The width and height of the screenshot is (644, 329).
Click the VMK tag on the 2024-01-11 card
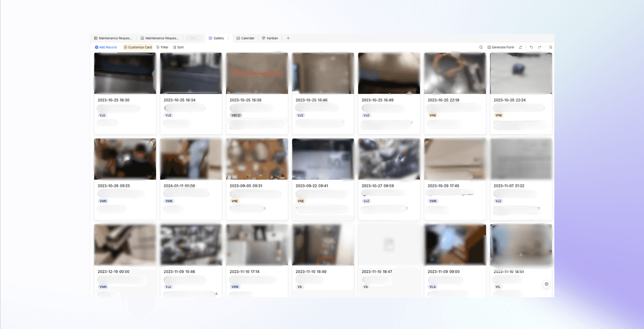pyautogui.click(x=169, y=201)
